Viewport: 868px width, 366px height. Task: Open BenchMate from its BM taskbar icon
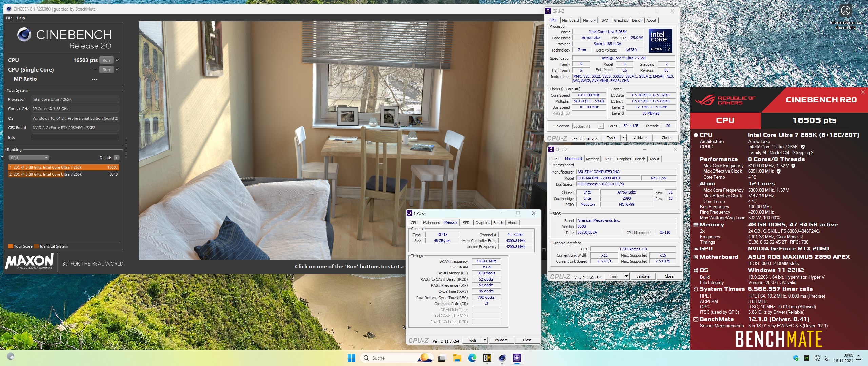tap(487, 358)
